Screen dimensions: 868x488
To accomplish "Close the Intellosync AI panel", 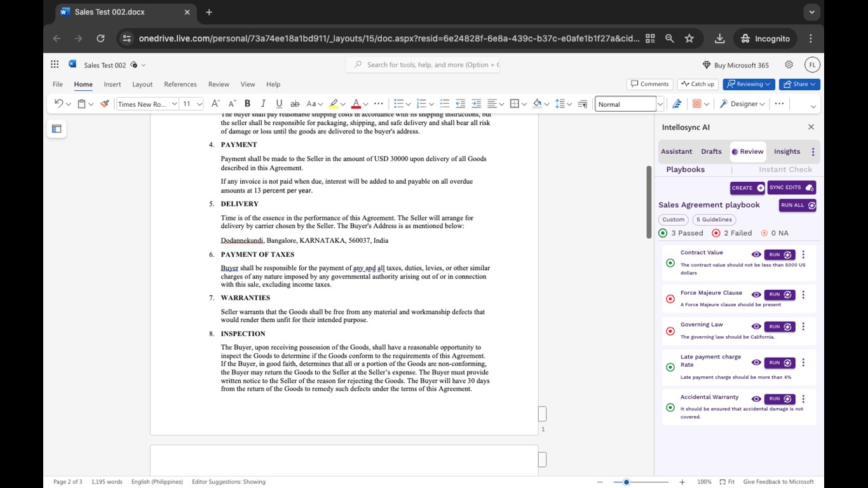I will pos(811,127).
